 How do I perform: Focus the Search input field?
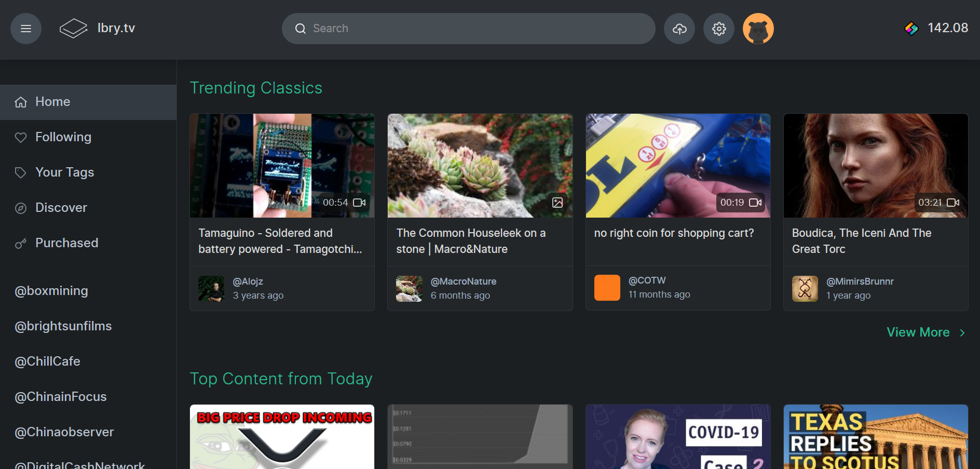[x=468, y=29]
